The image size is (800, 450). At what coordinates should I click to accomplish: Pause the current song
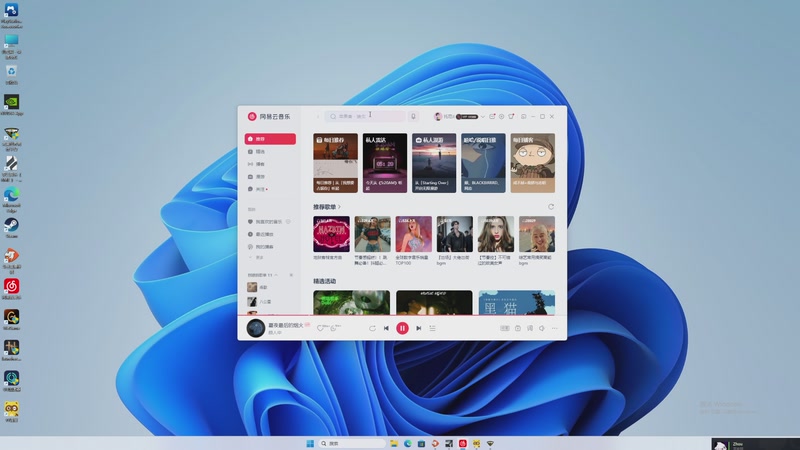[x=402, y=328]
